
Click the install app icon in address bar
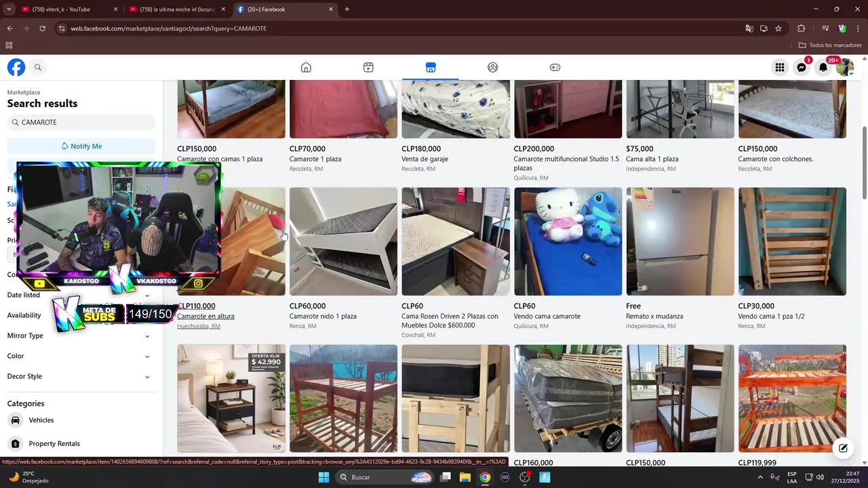click(x=764, y=28)
